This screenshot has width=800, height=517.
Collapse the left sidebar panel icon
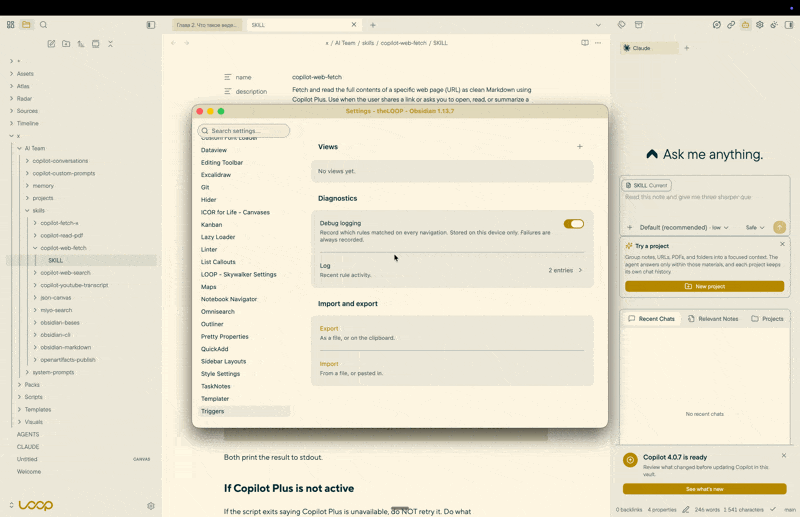pyautogui.click(x=151, y=24)
